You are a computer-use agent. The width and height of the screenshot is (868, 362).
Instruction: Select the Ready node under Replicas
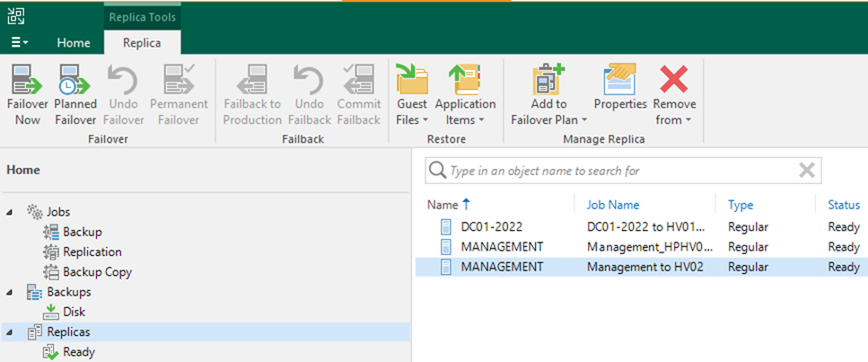79,352
